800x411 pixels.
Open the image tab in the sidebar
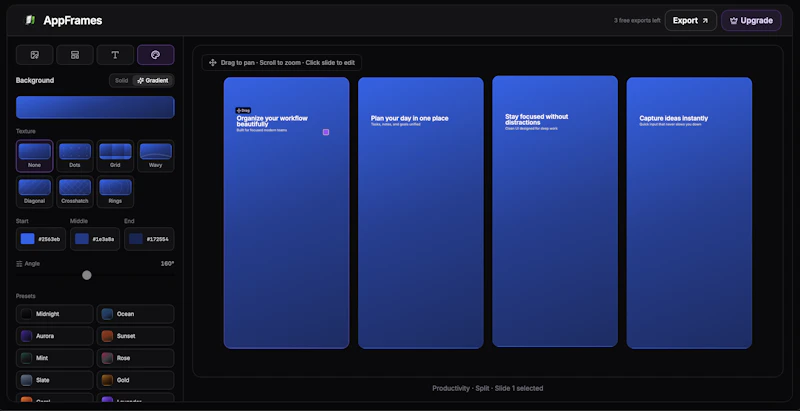click(x=35, y=55)
